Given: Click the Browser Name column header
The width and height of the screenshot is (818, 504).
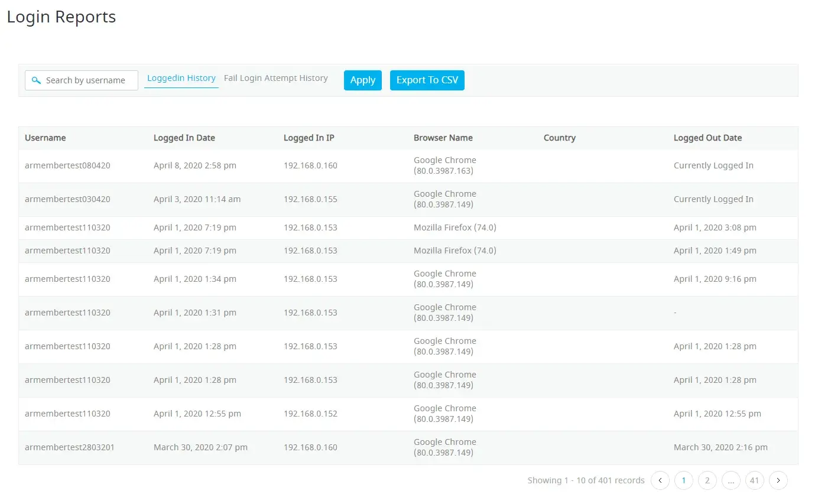Looking at the screenshot, I should tap(443, 138).
